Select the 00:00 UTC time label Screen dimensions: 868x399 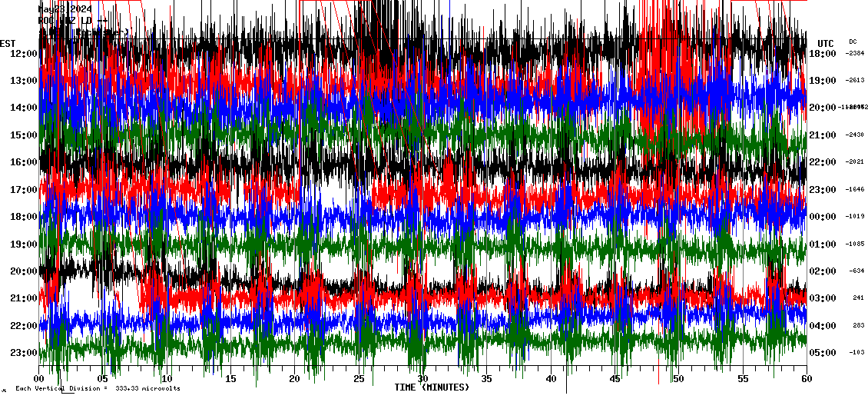click(x=823, y=217)
